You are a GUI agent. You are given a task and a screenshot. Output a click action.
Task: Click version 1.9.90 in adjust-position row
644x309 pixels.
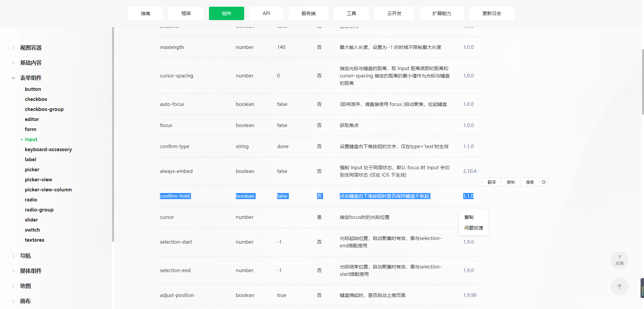pyautogui.click(x=470, y=295)
